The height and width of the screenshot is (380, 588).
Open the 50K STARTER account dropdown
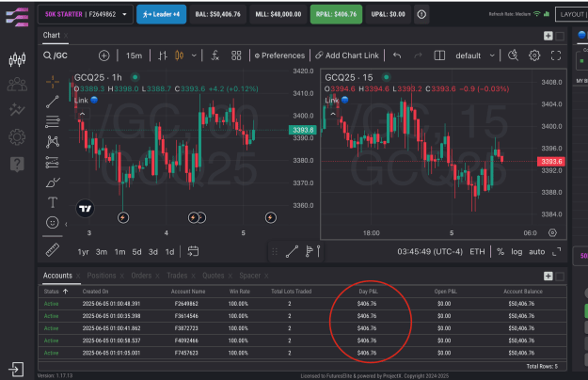(86, 15)
